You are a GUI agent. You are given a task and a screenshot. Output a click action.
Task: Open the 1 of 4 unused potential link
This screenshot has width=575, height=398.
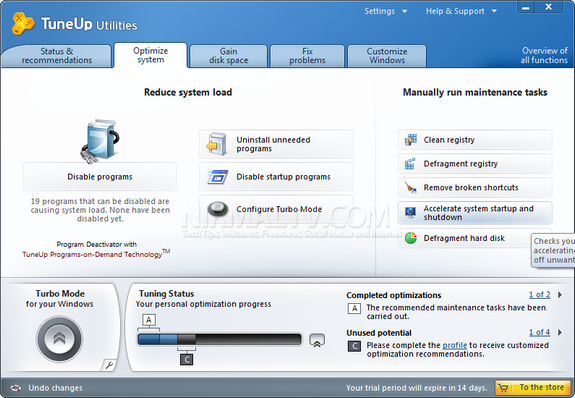click(539, 332)
